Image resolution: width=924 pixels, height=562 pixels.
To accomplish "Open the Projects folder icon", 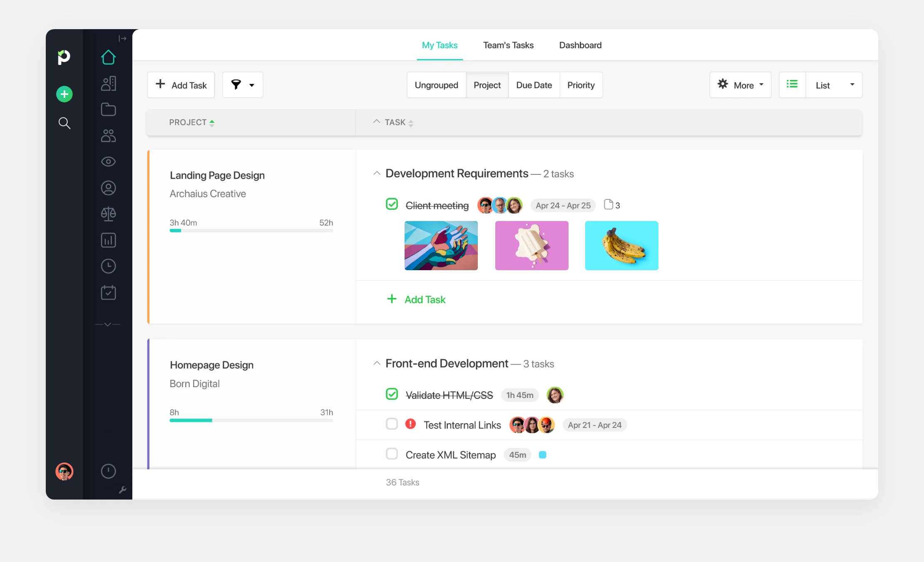I will click(x=108, y=109).
